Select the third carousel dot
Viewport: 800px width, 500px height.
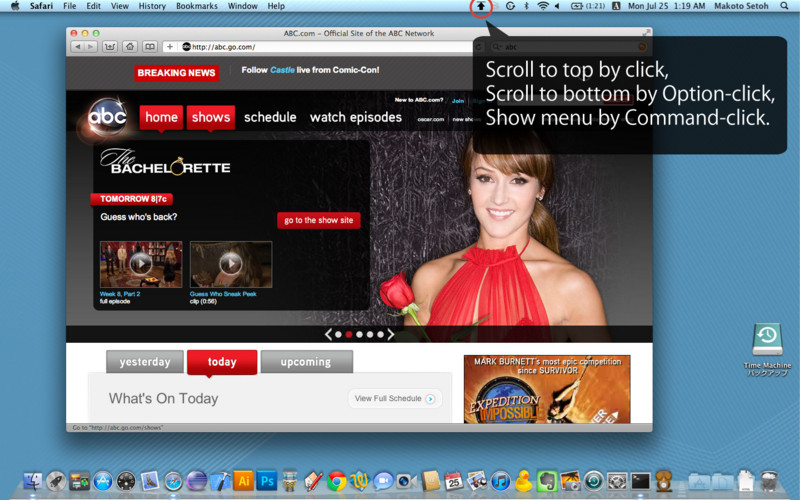coord(359,335)
